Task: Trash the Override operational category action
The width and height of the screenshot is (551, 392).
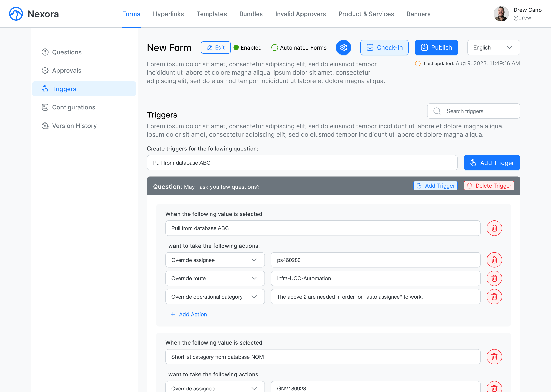Action: coord(494,297)
